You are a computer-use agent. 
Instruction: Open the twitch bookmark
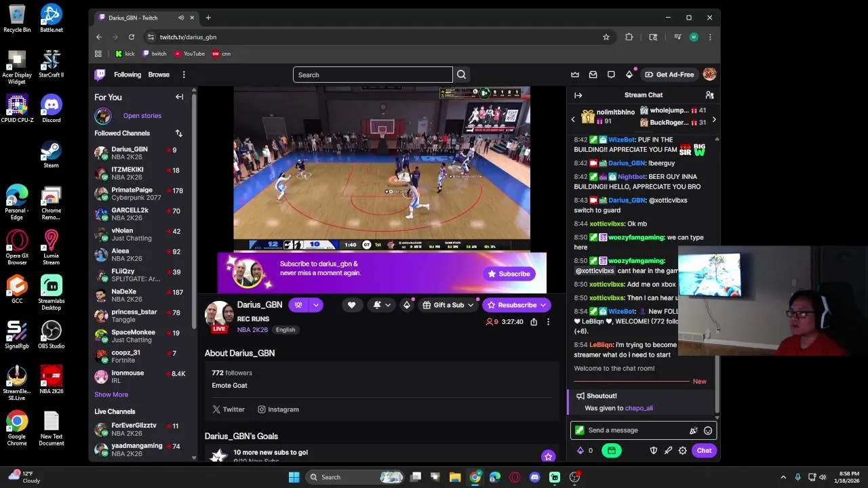154,54
